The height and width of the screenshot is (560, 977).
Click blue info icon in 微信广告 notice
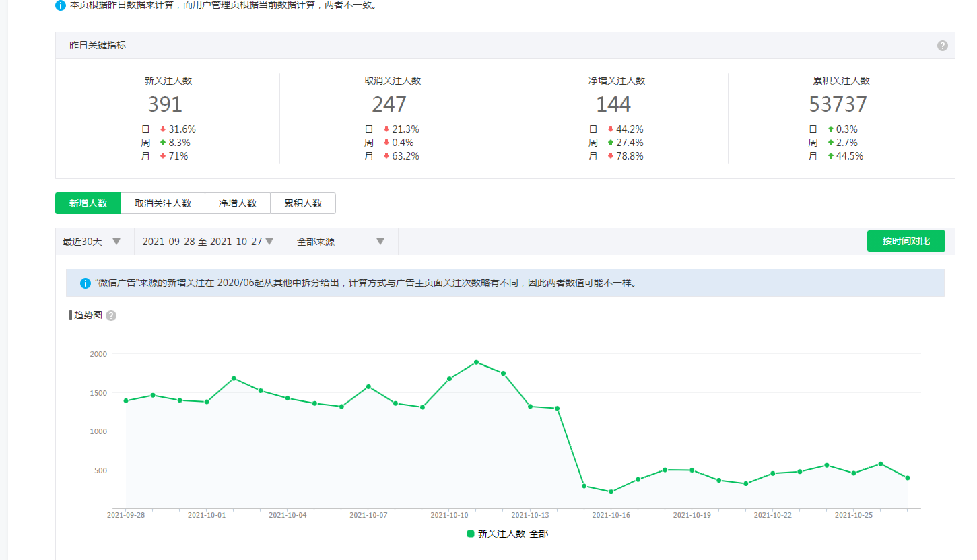point(85,283)
